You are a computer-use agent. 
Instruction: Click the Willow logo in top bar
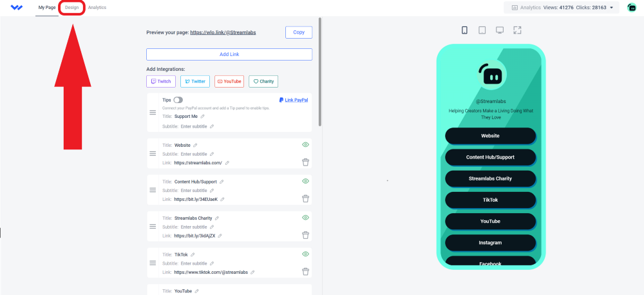[x=17, y=7]
